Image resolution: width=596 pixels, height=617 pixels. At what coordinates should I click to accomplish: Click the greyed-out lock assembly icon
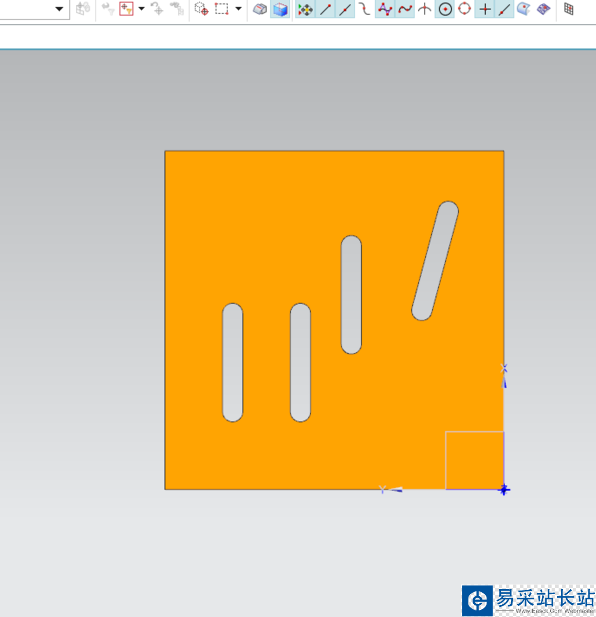click(83, 9)
